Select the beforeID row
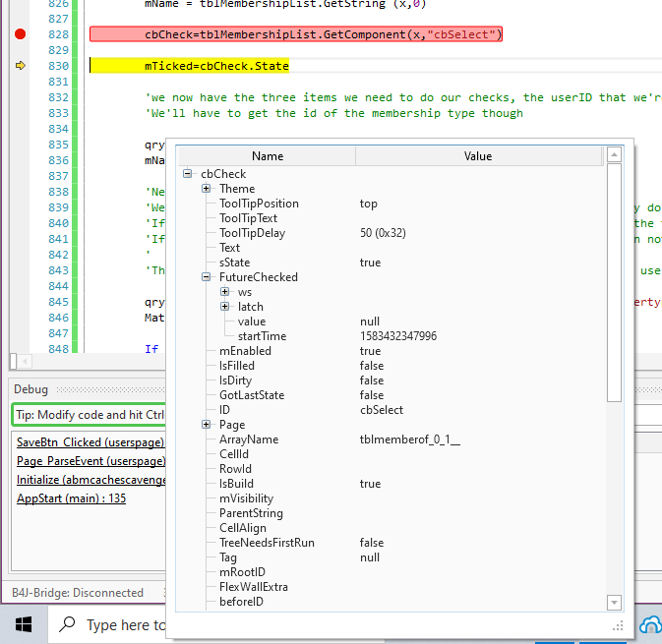The height and width of the screenshot is (644, 662). pyautogui.click(x=391, y=602)
